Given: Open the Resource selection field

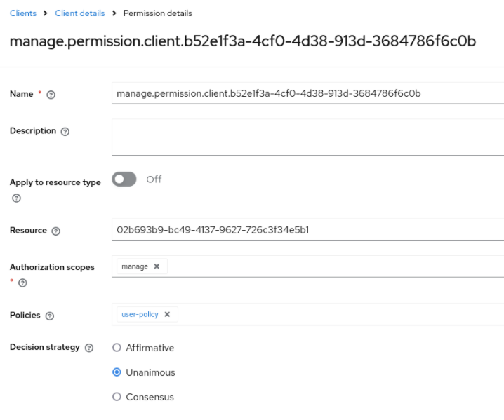Looking at the screenshot, I should click(307, 229).
